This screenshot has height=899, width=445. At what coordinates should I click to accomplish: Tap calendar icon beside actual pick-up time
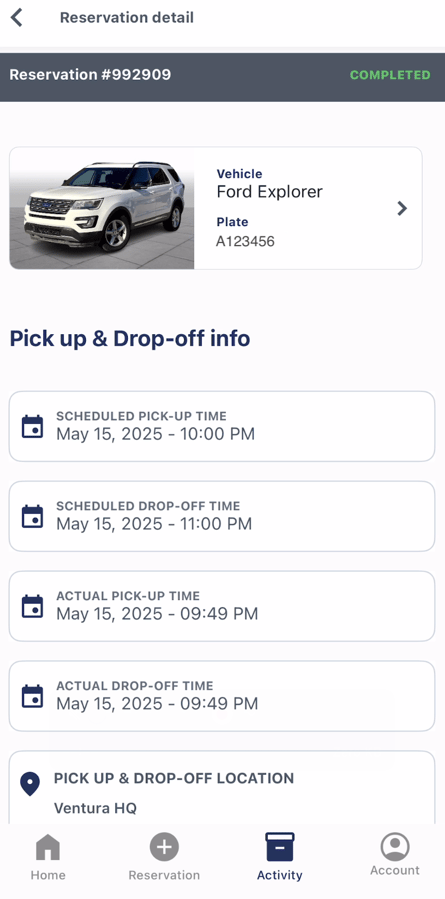tap(32, 606)
